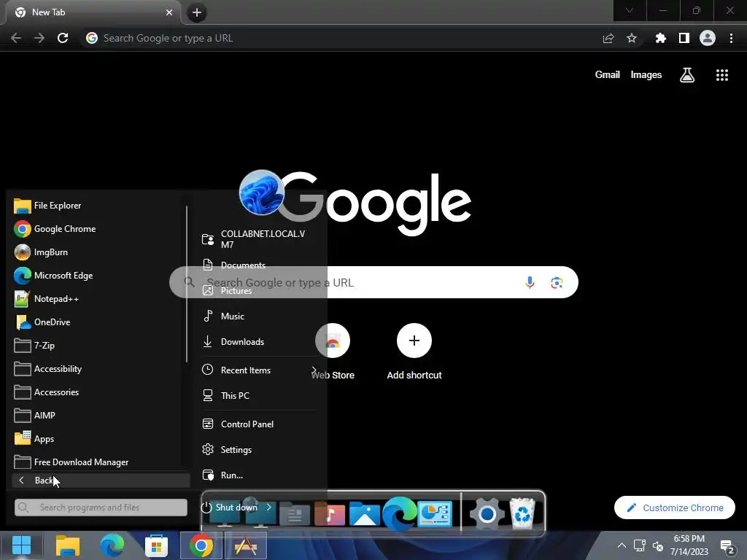Open the notification center icon
The height and width of the screenshot is (560, 747).
click(727, 547)
